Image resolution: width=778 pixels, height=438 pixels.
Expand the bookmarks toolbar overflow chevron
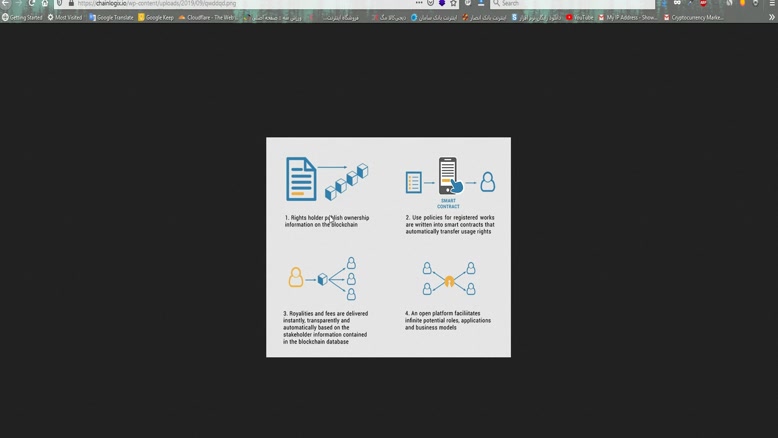(x=771, y=17)
